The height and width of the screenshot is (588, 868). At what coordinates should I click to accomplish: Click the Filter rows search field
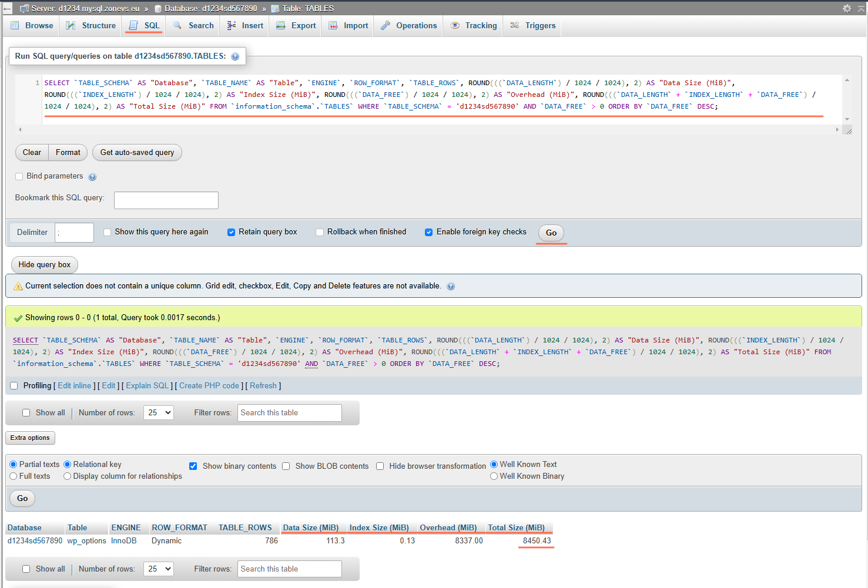click(289, 412)
